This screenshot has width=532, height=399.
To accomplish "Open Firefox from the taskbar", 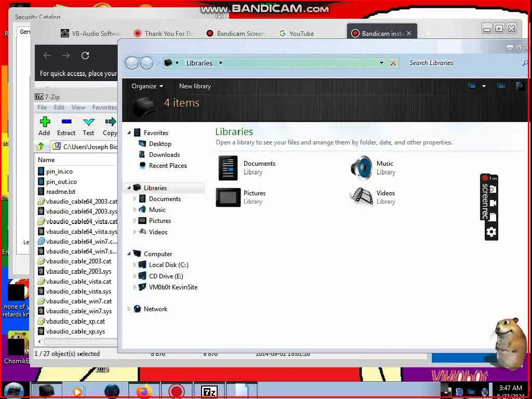I will click(x=144, y=391).
